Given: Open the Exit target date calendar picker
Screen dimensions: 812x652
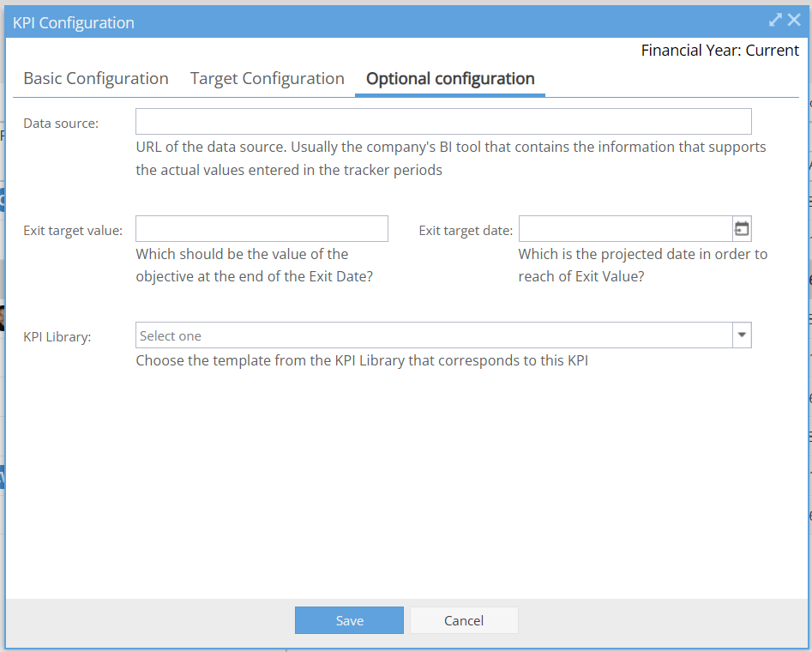Looking at the screenshot, I should click(742, 228).
